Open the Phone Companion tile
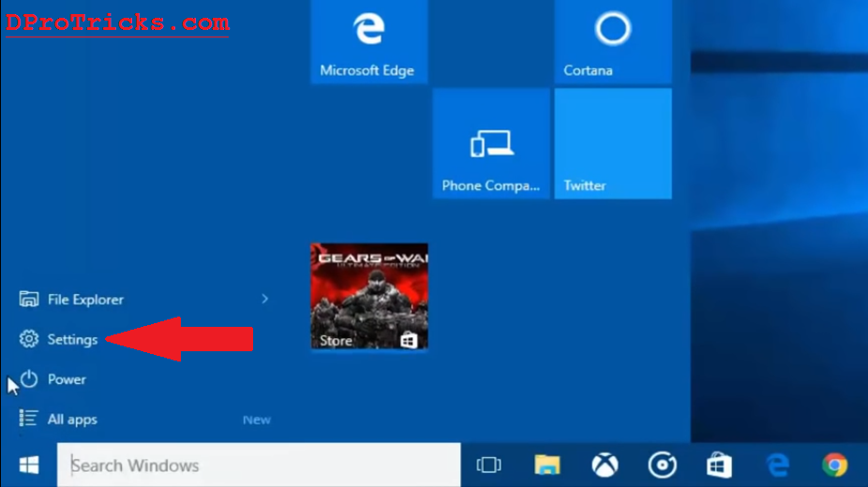This screenshot has width=868, height=487. (491, 143)
